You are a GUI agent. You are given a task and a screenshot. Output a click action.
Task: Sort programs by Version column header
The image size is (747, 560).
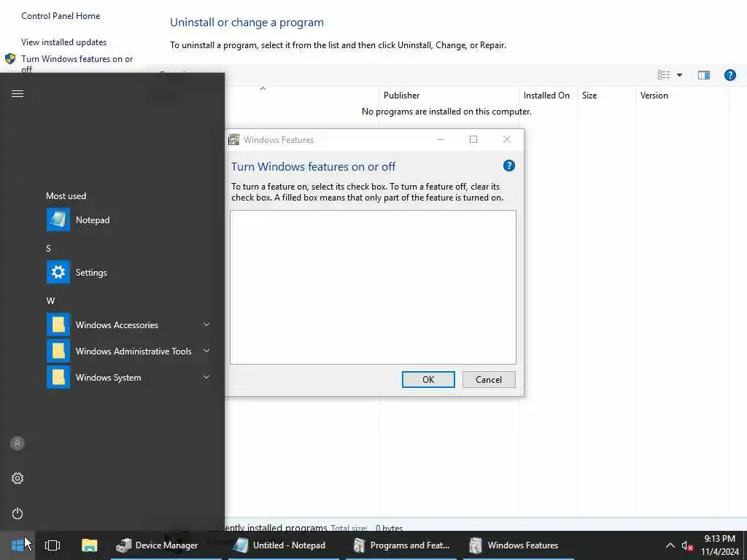pos(682,96)
